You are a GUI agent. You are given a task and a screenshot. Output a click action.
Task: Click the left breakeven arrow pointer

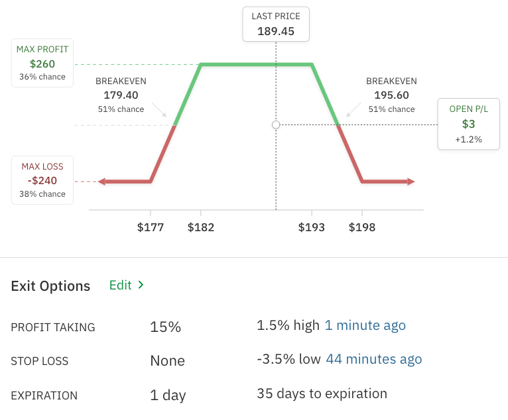click(x=159, y=110)
